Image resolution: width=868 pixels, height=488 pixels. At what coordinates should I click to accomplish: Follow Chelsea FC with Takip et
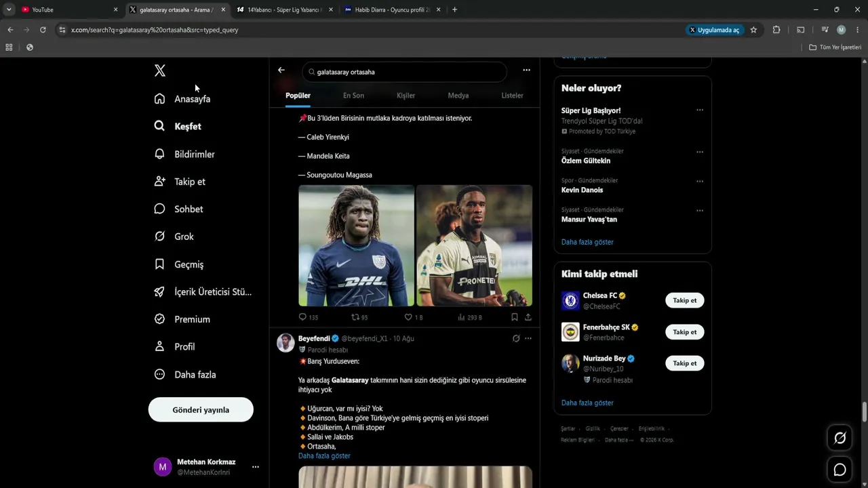684,300
